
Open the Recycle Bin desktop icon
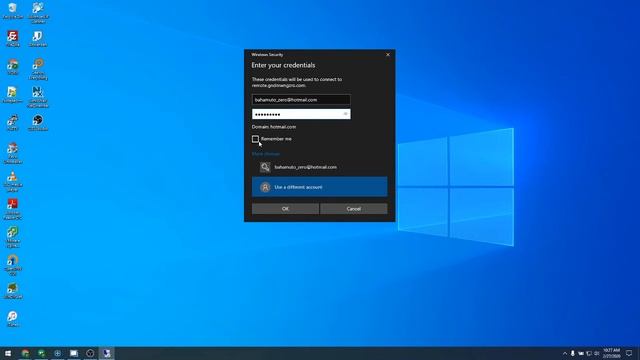(13, 11)
